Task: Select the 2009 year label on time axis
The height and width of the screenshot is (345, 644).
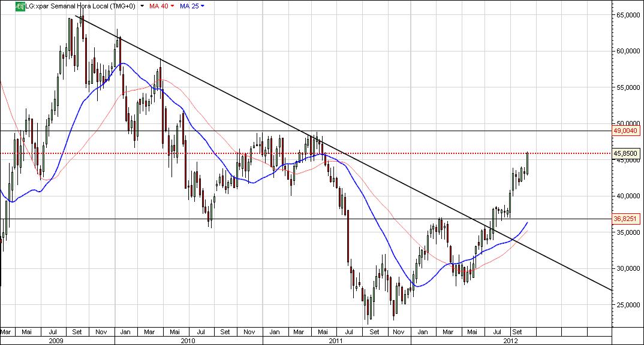Action: click(x=56, y=341)
